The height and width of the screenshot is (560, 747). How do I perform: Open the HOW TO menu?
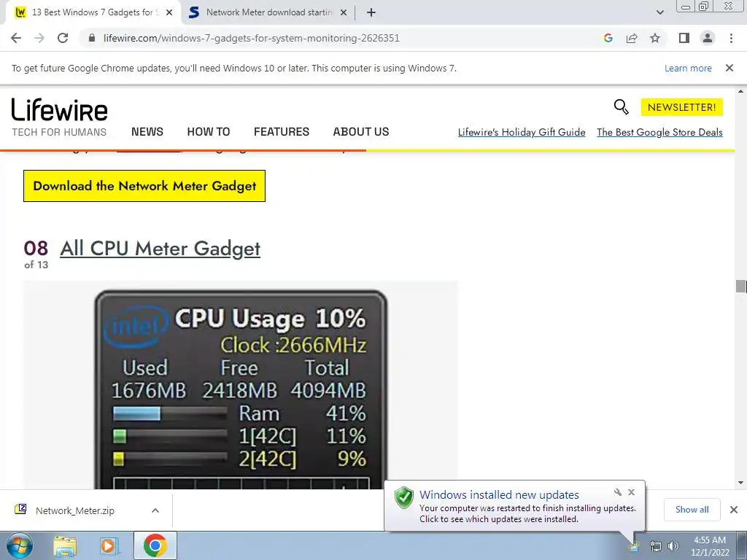(x=208, y=132)
